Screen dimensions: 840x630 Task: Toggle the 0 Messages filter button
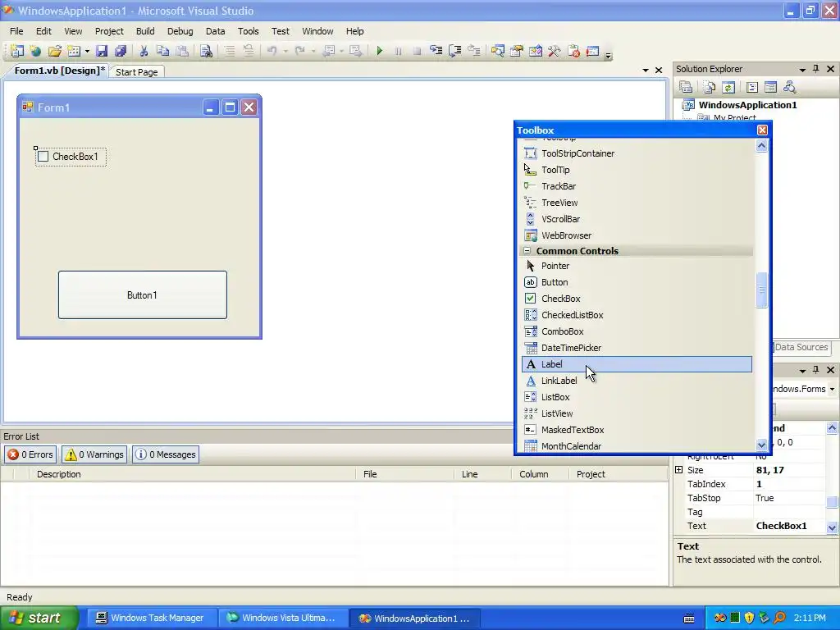(x=166, y=454)
